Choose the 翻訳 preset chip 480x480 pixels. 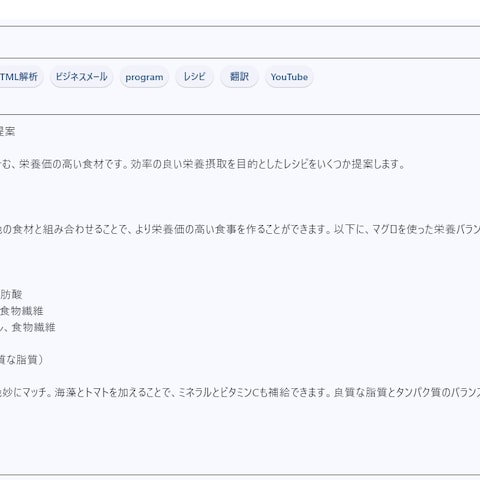point(239,77)
